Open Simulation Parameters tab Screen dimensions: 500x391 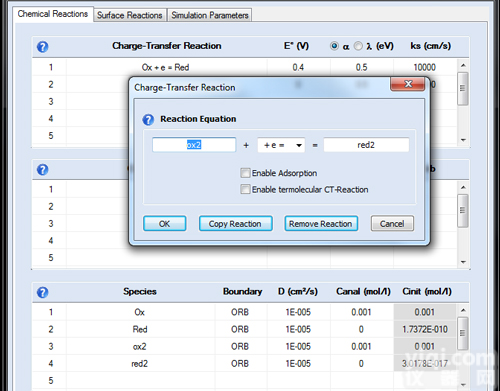210,15
